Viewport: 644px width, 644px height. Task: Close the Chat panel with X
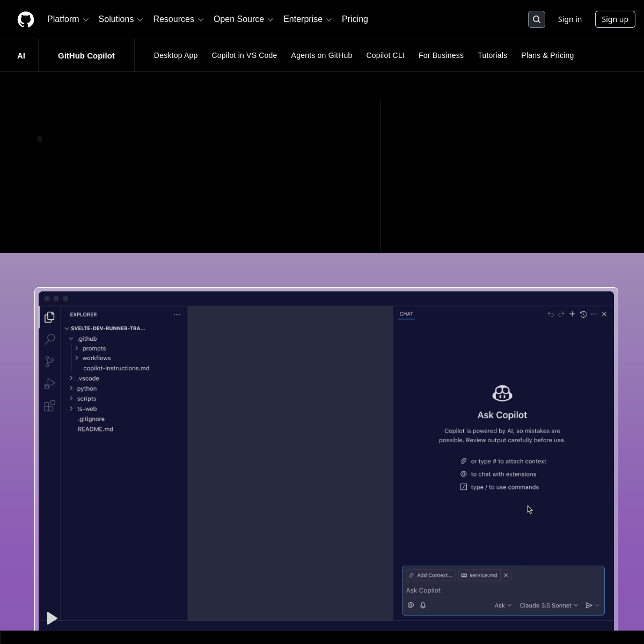click(604, 314)
